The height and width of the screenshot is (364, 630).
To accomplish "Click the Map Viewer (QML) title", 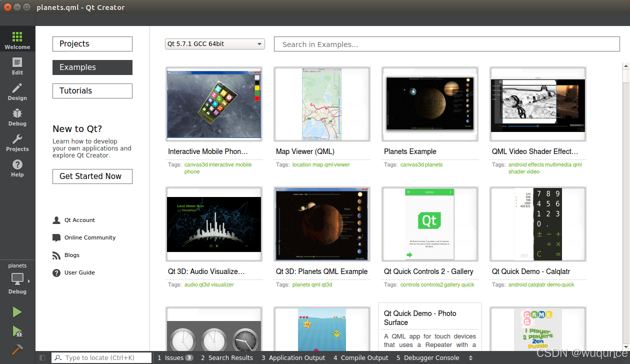I will (305, 151).
